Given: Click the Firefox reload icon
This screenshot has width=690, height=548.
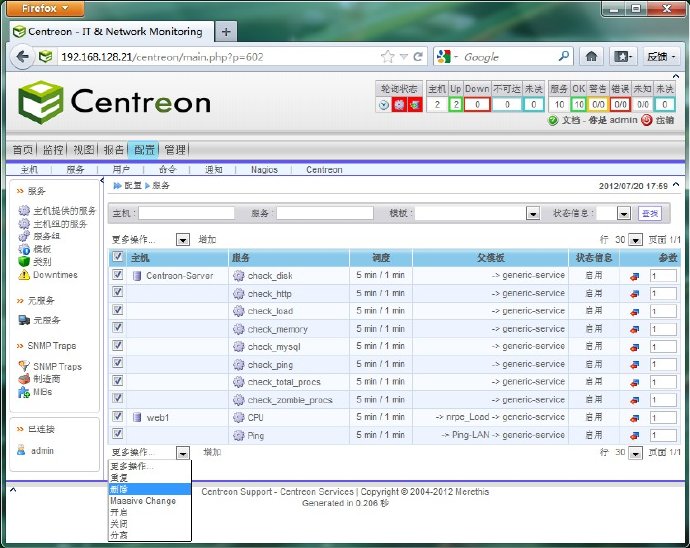Looking at the screenshot, I should pyautogui.click(x=418, y=56).
